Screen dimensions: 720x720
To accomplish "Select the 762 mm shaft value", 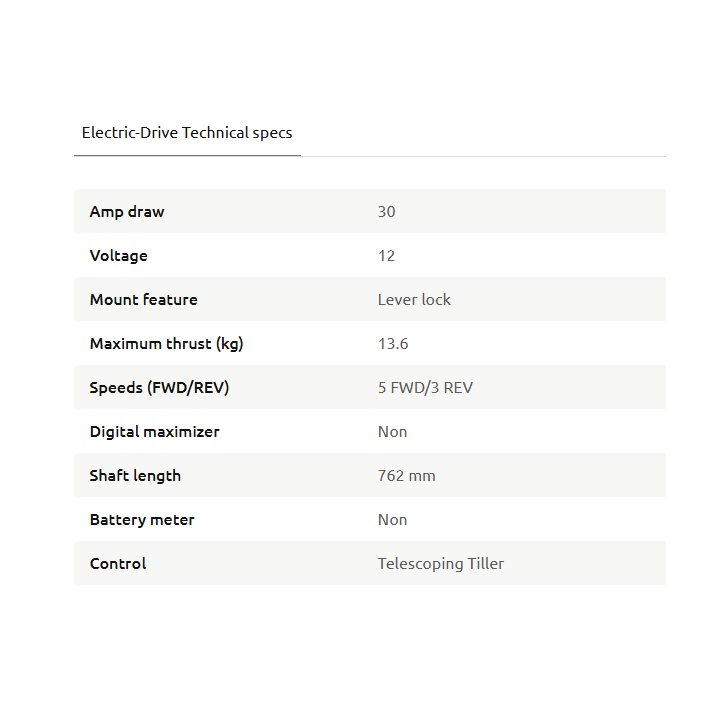I will pos(407,476).
